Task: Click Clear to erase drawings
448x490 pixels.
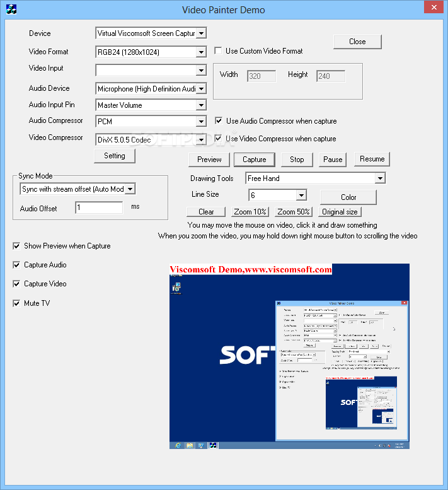Action: (x=206, y=211)
